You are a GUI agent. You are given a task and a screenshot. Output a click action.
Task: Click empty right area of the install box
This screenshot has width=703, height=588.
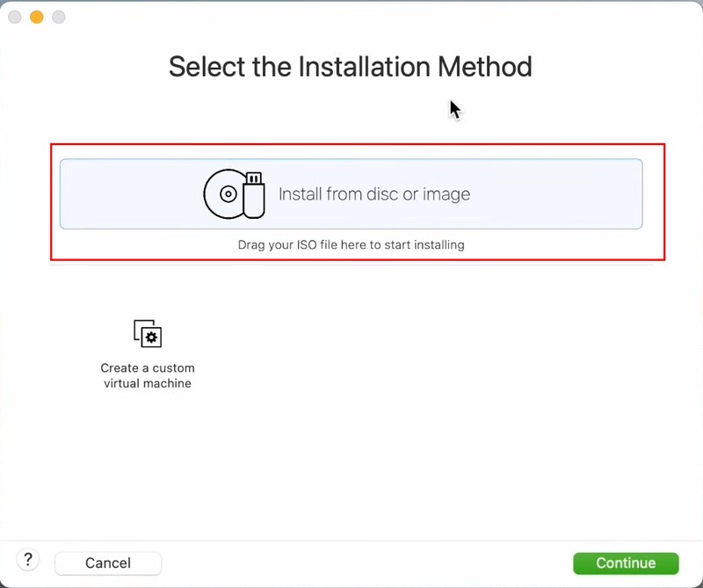556,193
